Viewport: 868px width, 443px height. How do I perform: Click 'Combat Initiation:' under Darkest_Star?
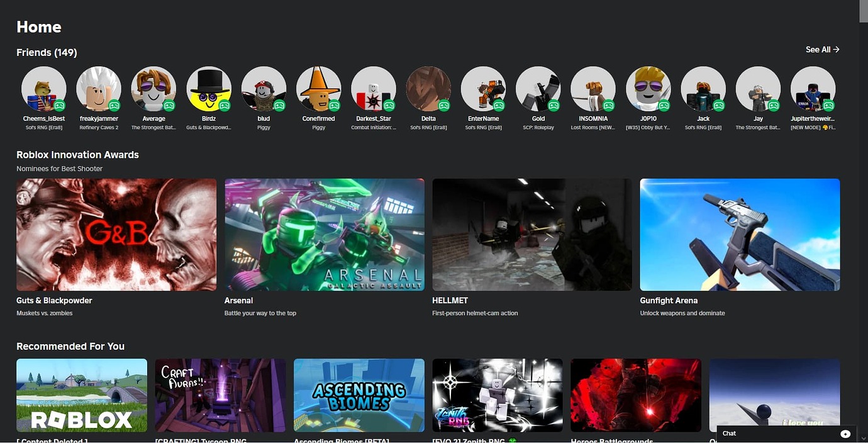[374, 128]
